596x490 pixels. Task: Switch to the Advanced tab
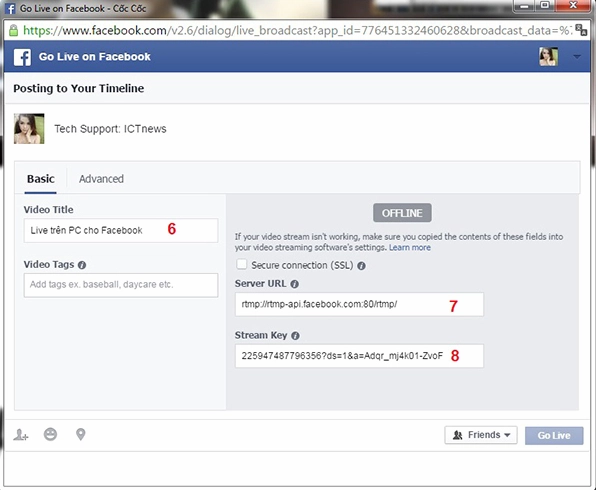[x=101, y=179]
